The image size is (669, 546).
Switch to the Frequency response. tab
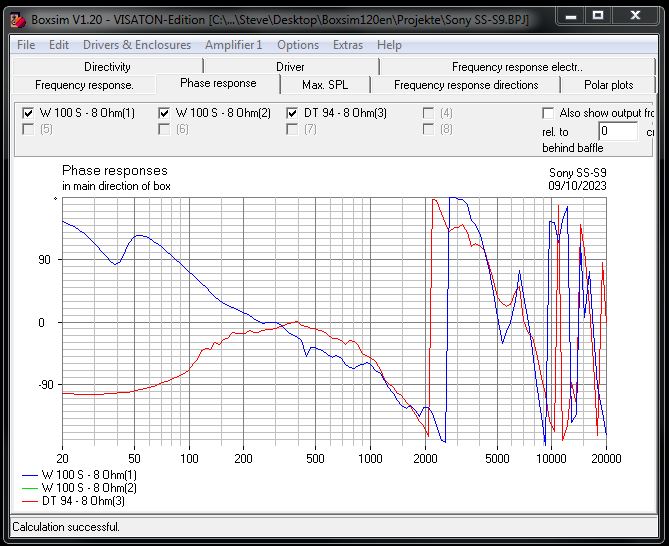[x=84, y=85]
